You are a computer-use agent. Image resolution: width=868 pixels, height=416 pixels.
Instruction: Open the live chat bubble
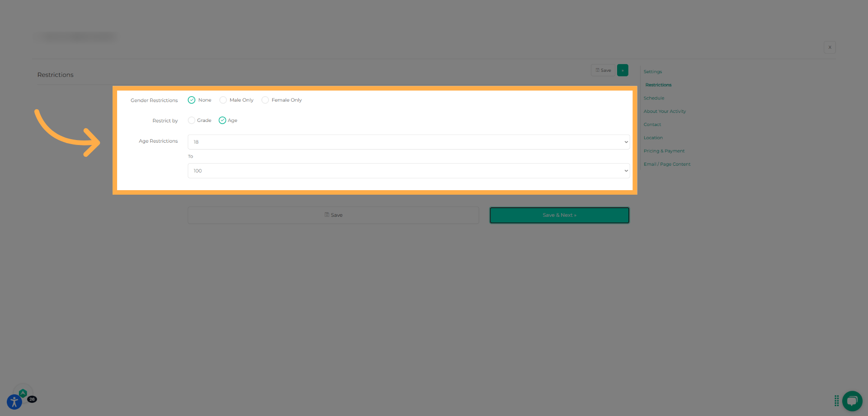(x=852, y=401)
